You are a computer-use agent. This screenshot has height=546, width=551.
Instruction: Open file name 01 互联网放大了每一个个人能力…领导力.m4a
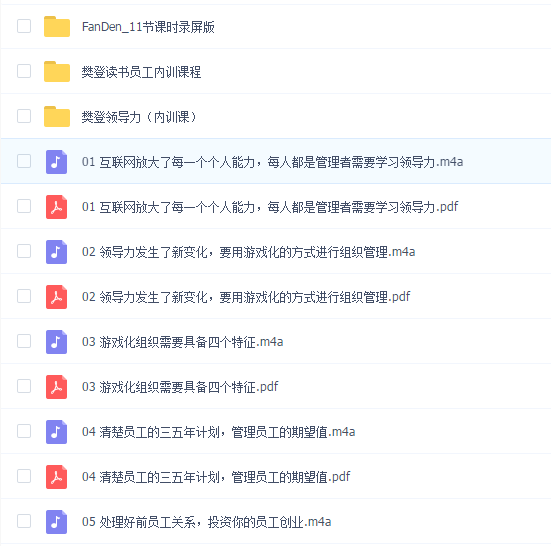tap(272, 162)
